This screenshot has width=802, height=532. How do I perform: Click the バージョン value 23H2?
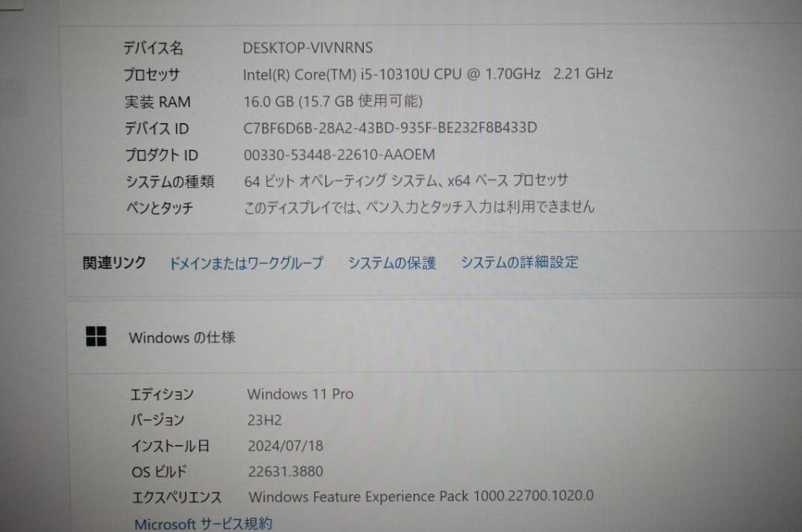pos(263,420)
